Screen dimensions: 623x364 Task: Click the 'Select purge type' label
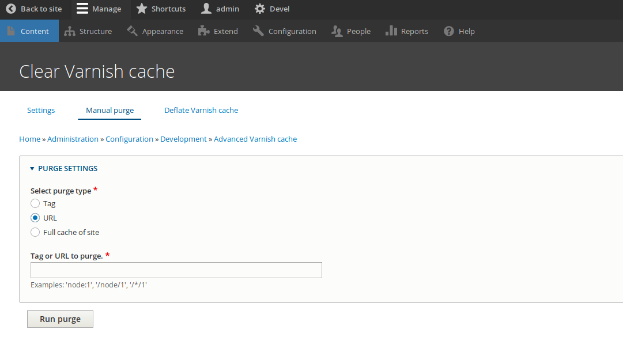(61, 191)
